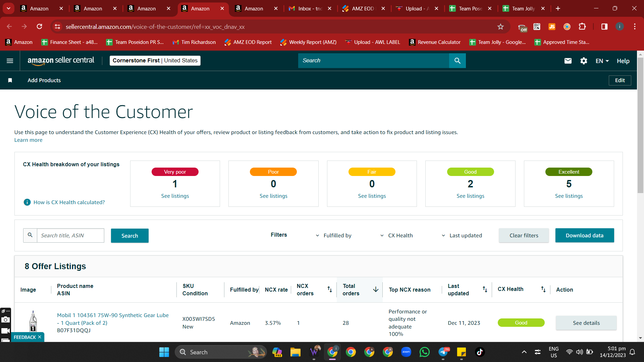Open the JS extension icon
Image resolution: width=644 pixels, height=362 pixels.
point(552,26)
